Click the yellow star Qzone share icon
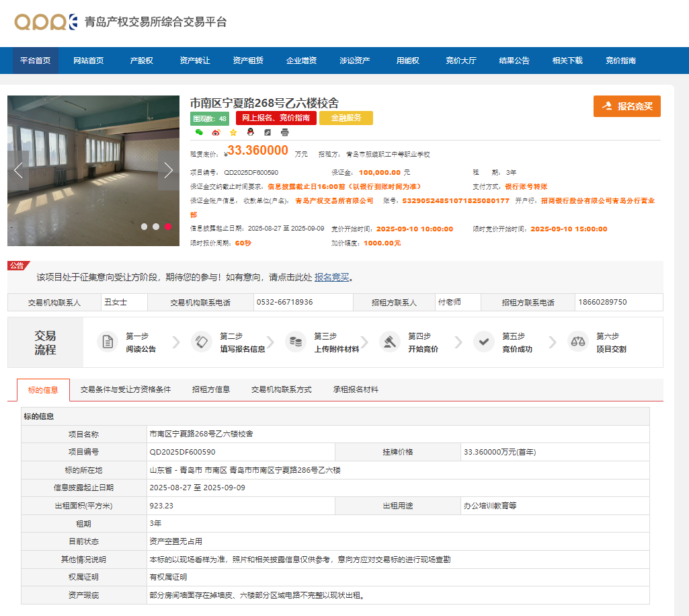Image resolution: width=689 pixels, height=616 pixels. pyautogui.click(x=233, y=132)
